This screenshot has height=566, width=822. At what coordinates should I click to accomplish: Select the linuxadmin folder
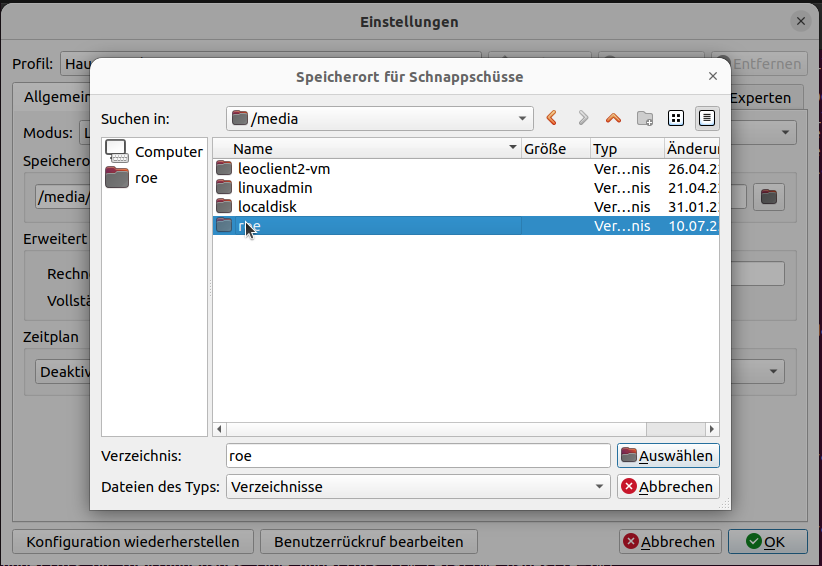pyautogui.click(x=275, y=188)
